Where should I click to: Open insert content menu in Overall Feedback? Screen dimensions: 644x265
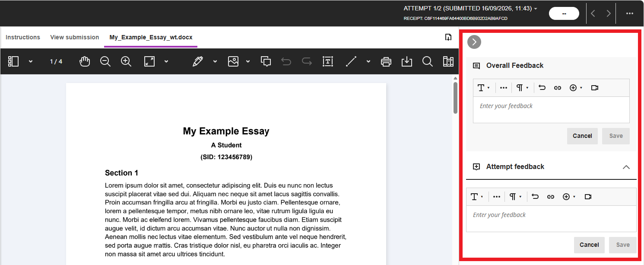click(576, 88)
